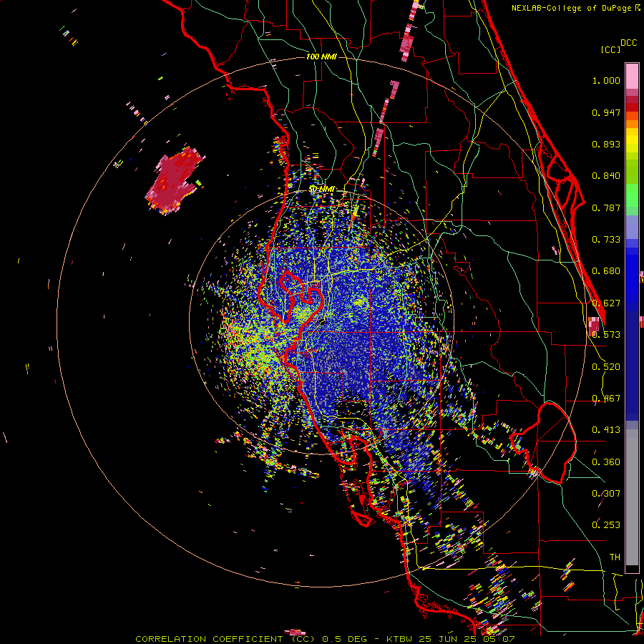644x644 pixels.
Task: Click the 0.787 scale value
Action: click(x=606, y=208)
